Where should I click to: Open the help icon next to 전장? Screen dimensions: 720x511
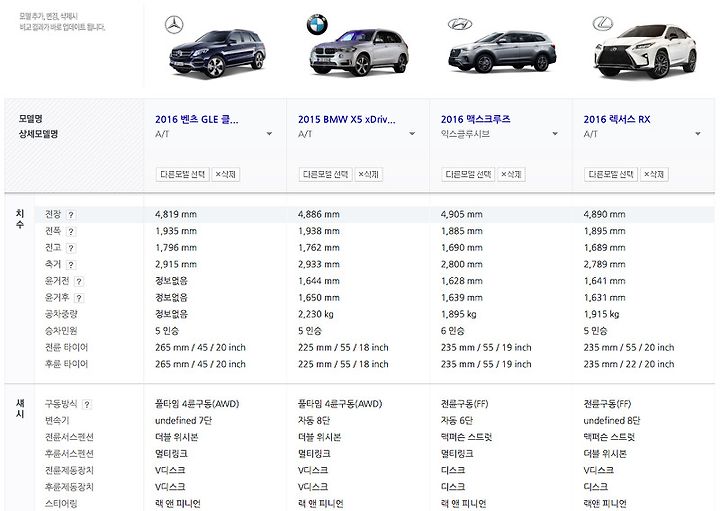pyautogui.click(x=71, y=214)
